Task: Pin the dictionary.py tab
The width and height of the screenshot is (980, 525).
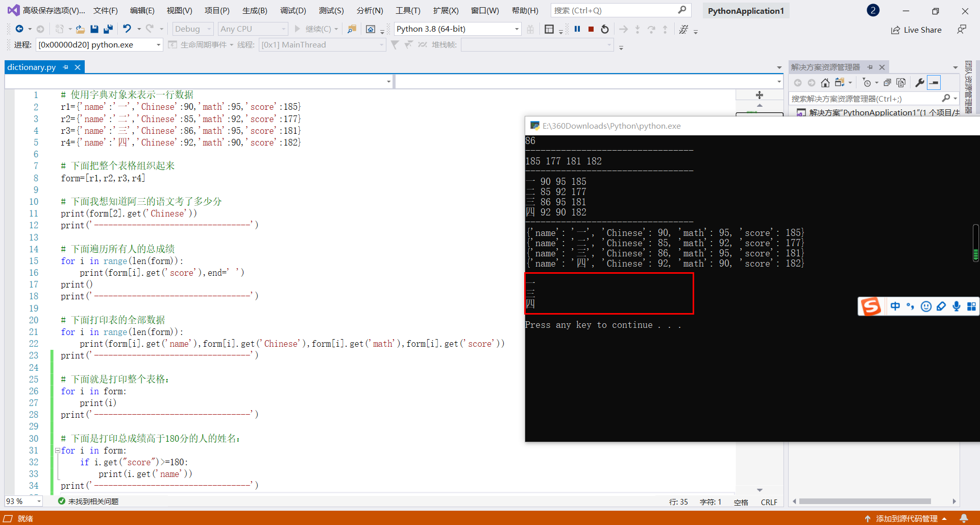Action: [x=66, y=67]
